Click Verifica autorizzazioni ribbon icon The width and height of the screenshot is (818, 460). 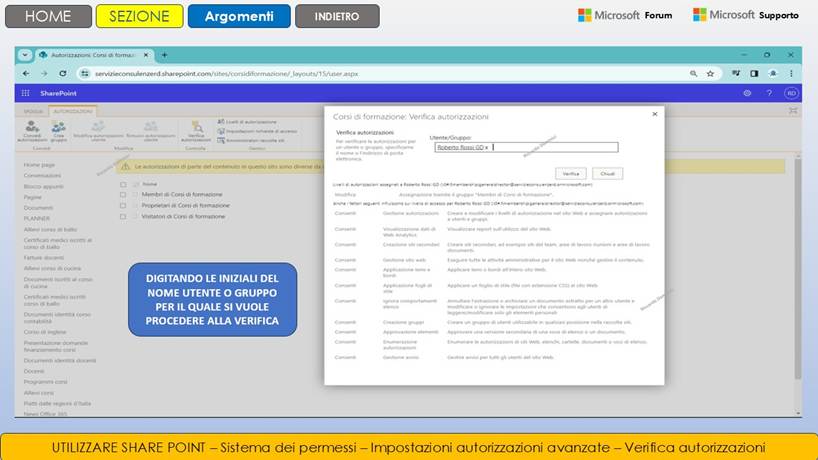pyautogui.click(x=196, y=131)
